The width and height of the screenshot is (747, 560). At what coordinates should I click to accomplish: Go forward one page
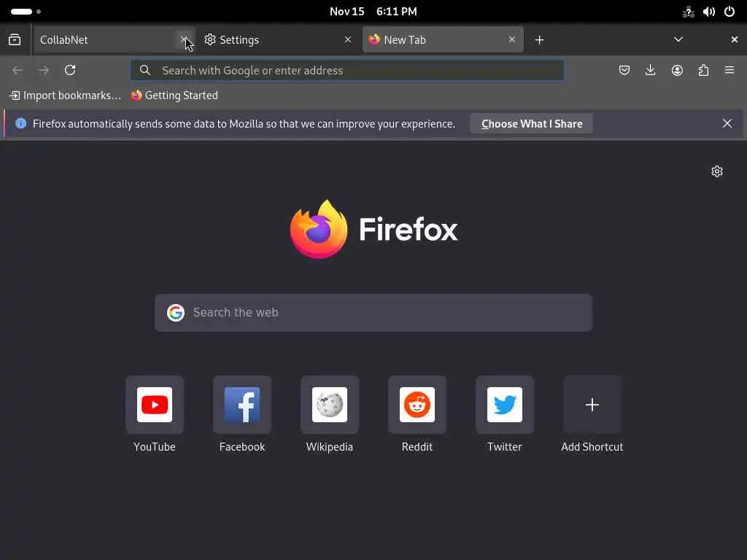click(44, 71)
